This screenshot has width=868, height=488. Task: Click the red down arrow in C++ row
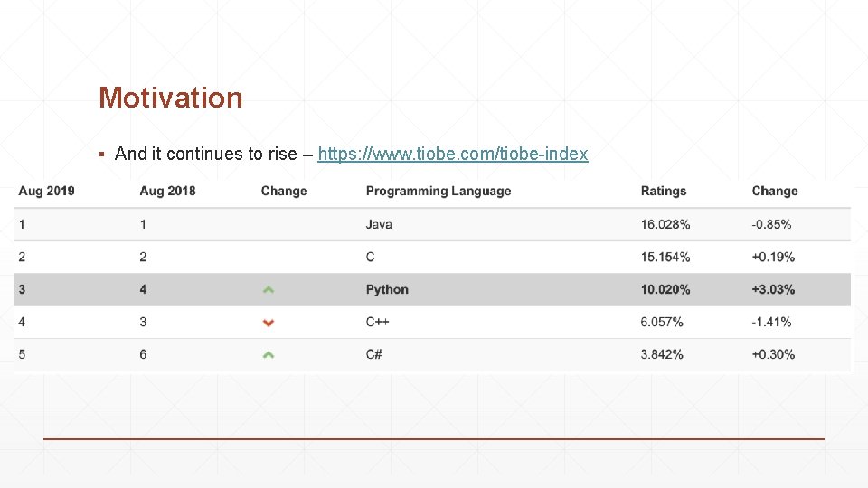268,323
